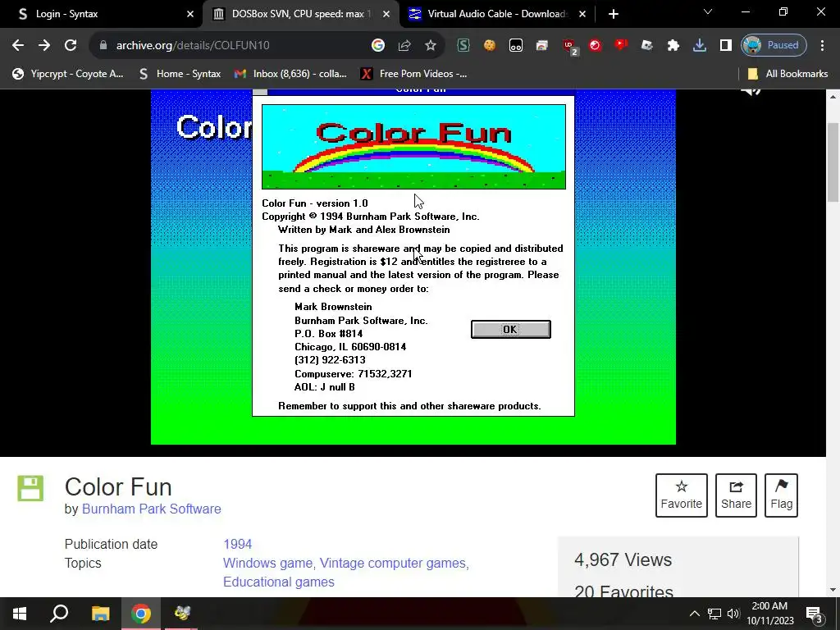Image resolution: width=840 pixels, height=630 pixels.
Task: Show the Chrome downloads
Action: [700, 46]
